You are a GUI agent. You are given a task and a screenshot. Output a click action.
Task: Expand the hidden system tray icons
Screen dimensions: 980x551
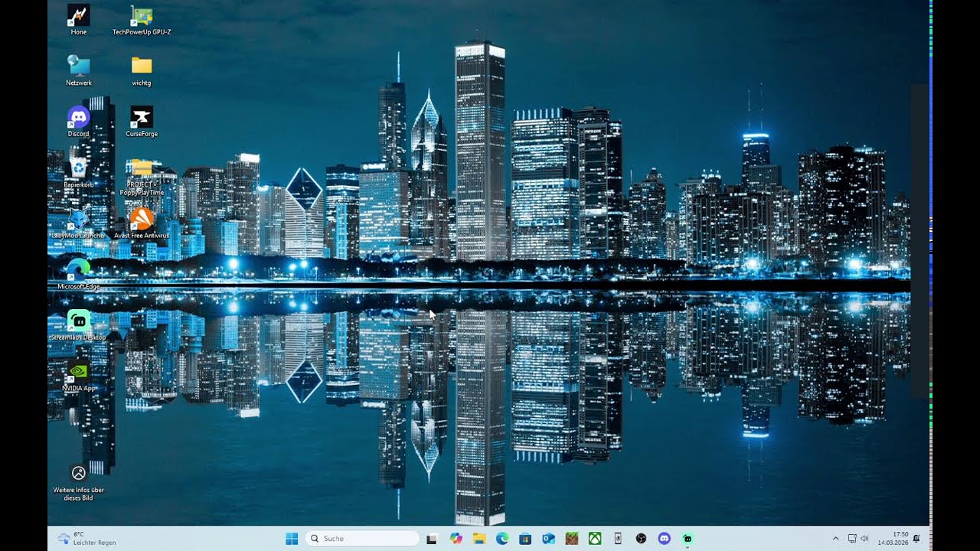point(835,539)
